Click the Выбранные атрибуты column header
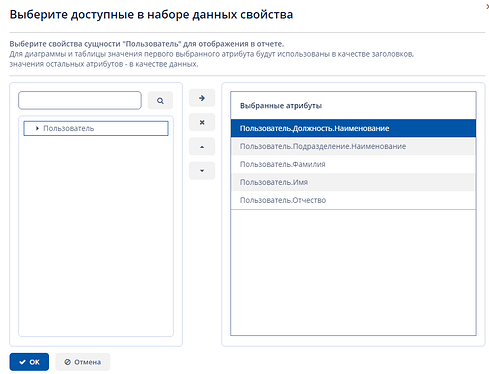489x374 pixels. [353, 106]
